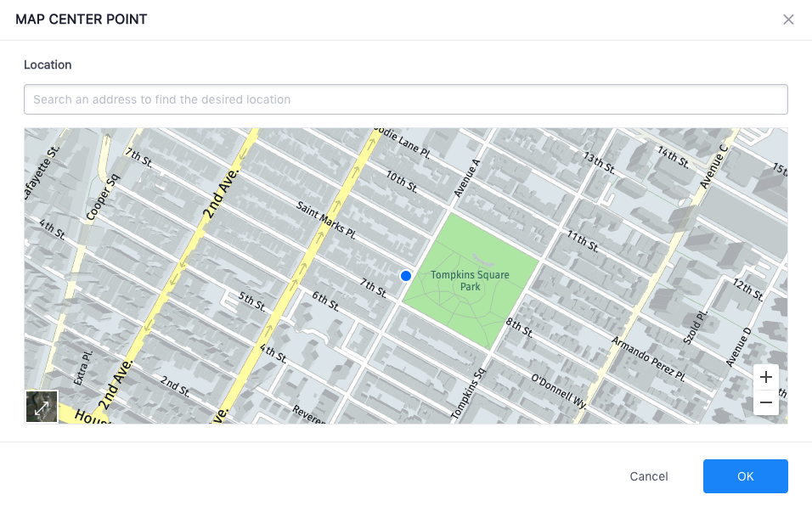Viewport: 812px width, 506px height.
Task: Zoom out on the map
Action: (x=766, y=402)
